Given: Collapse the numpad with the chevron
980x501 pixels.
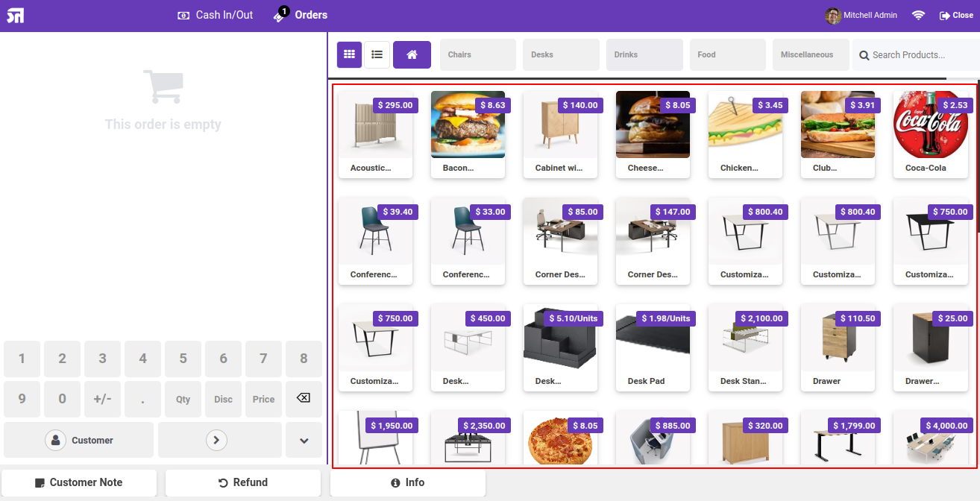Looking at the screenshot, I should tap(304, 440).
